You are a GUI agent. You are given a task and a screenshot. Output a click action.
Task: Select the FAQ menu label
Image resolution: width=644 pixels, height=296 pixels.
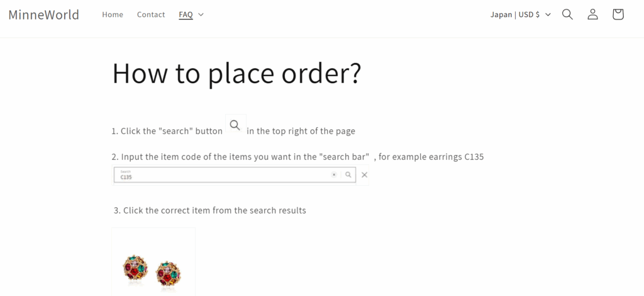coord(186,14)
